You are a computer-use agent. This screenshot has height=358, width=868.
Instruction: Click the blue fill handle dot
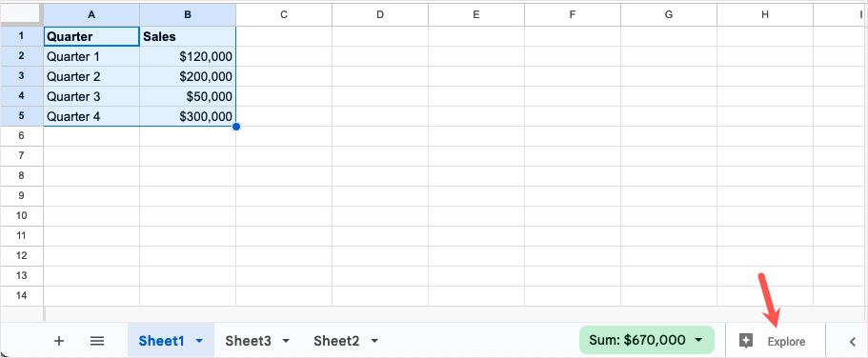[236, 127]
